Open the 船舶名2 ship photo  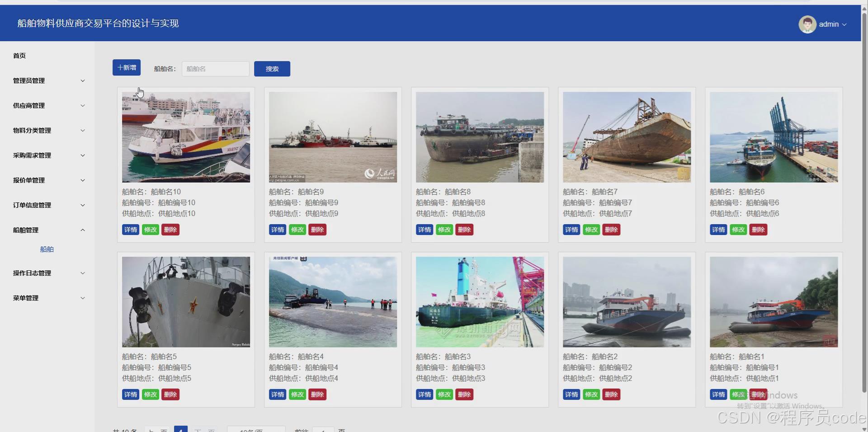click(627, 302)
